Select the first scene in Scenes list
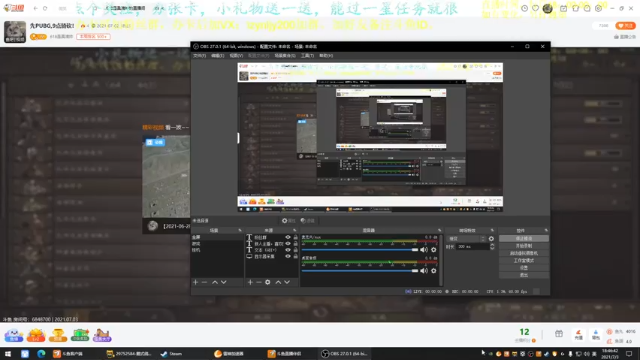 tap(217, 237)
